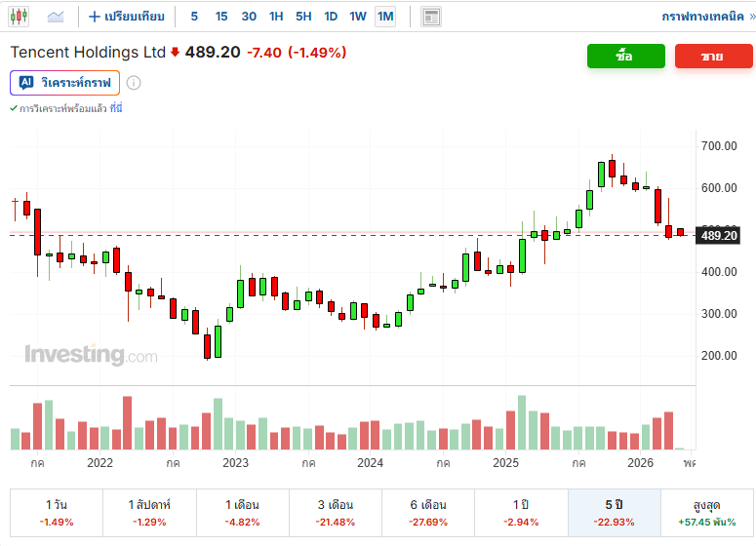
Task: Click the AI chart analysis button
Action: [x=64, y=83]
